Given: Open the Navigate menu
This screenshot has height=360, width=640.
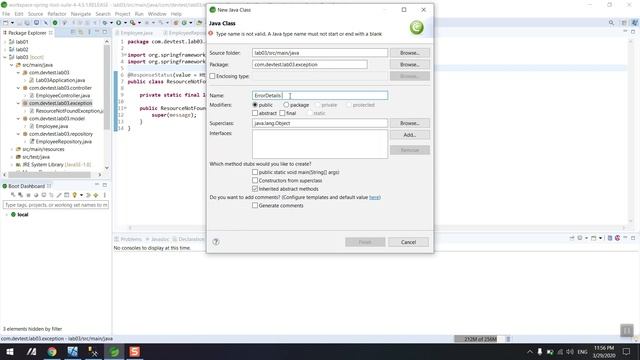Looking at the screenshot, I should (81, 14).
